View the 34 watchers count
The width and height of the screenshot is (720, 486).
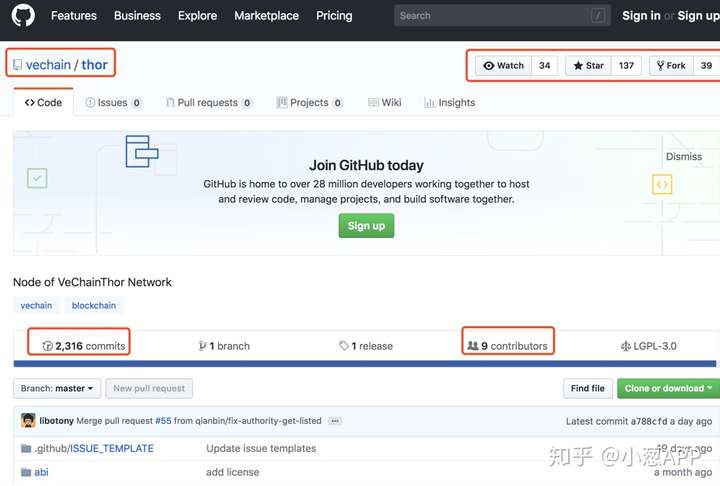tap(545, 66)
